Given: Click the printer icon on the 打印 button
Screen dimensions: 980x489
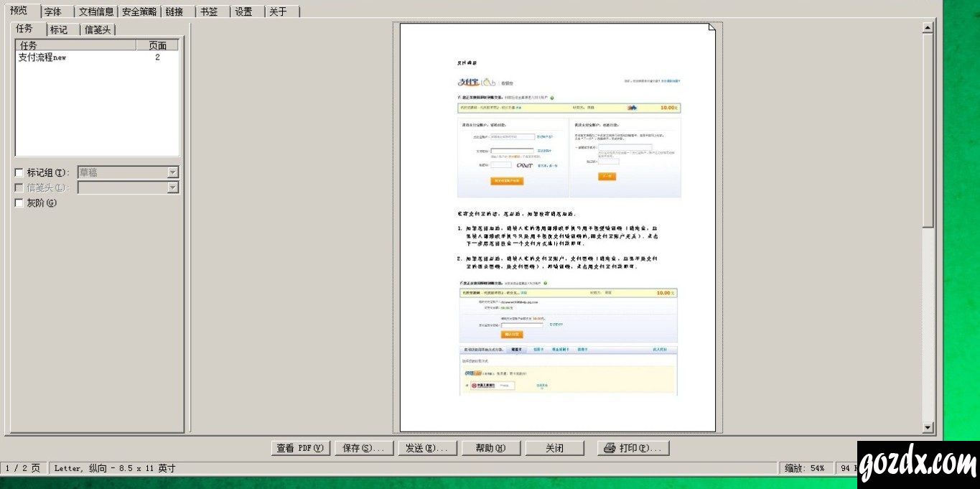Looking at the screenshot, I should pyautogui.click(x=610, y=448).
